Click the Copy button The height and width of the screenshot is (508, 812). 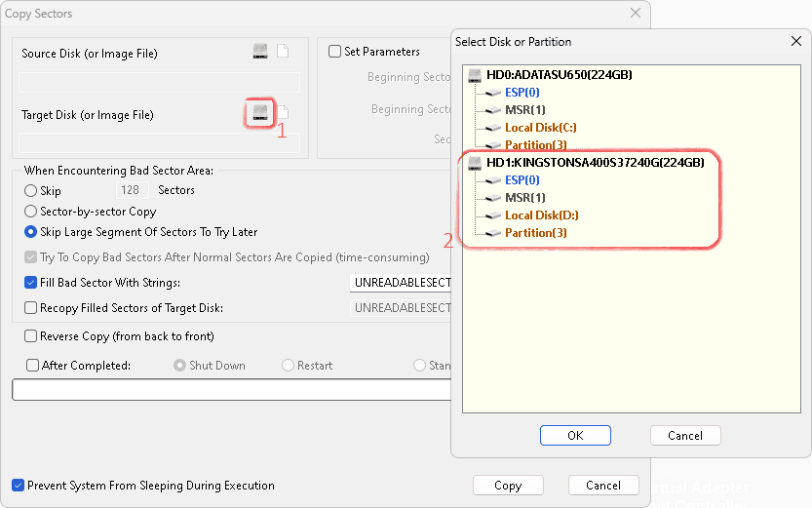click(507, 486)
